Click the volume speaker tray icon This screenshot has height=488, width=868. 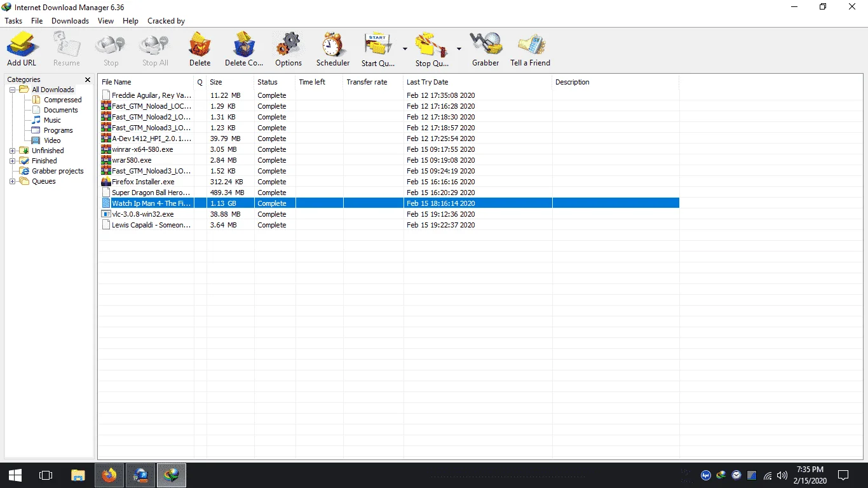(x=782, y=475)
